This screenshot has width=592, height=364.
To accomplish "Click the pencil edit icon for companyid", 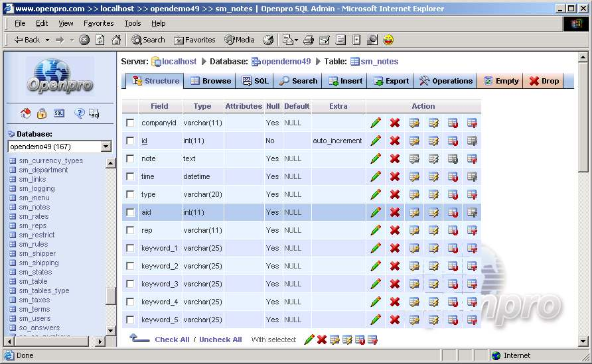I will coord(376,123).
